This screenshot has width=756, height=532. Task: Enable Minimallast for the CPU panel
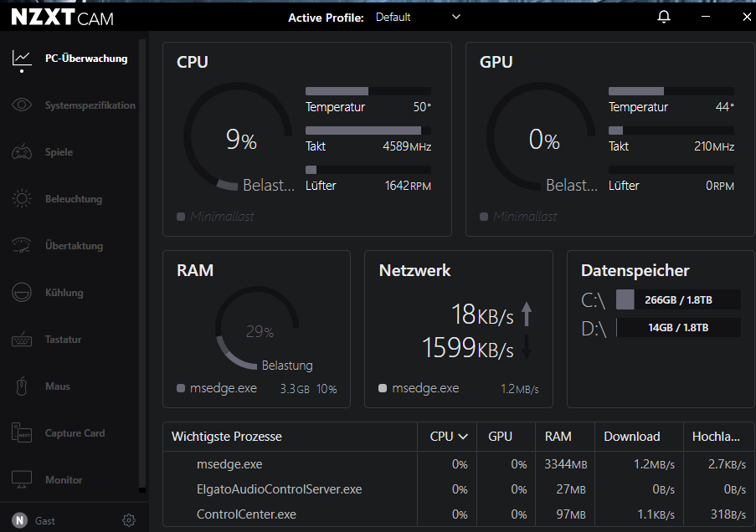[180, 216]
